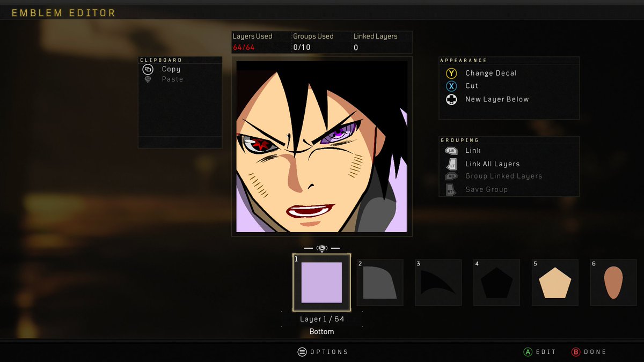Click the X button Cut icon
This screenshot has height=362, width=644.
pyautogui.click(x=451, y=86)
